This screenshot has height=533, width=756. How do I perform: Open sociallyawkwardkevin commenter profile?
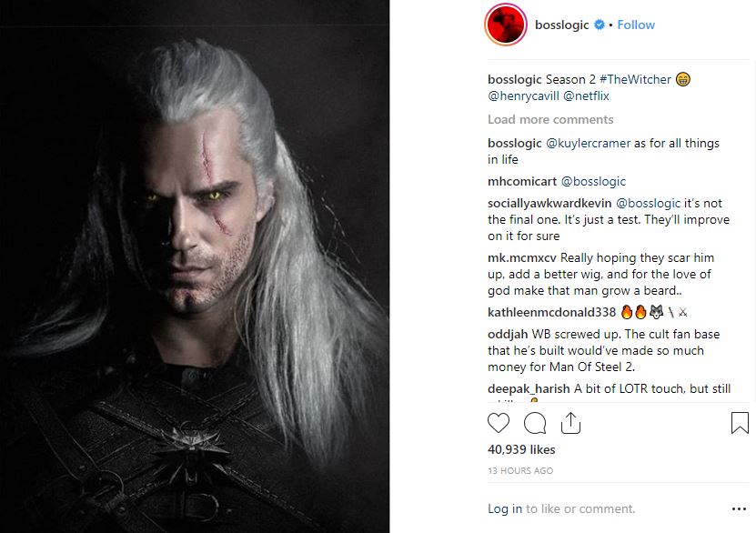pyautogui.click(x=550, y=204)
